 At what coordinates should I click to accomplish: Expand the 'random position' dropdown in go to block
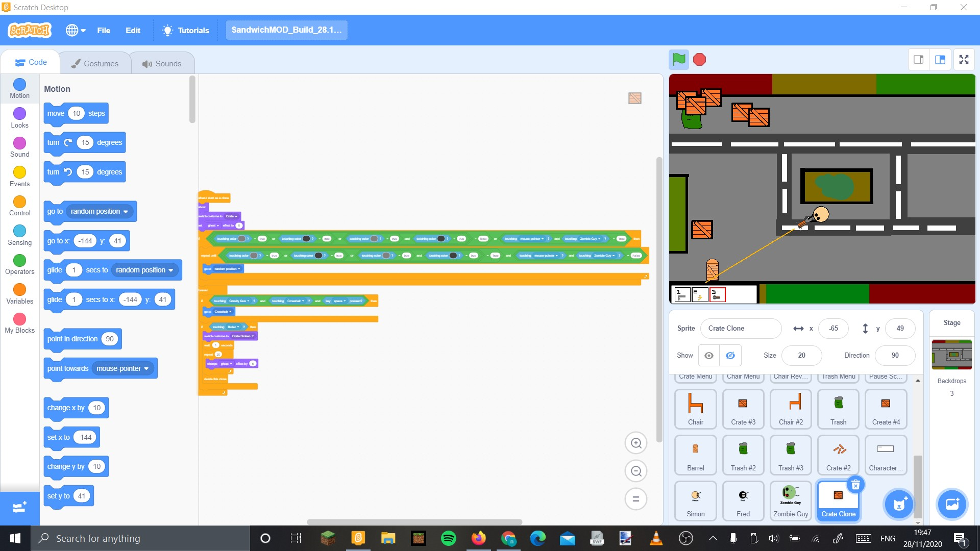coord(126,212)
